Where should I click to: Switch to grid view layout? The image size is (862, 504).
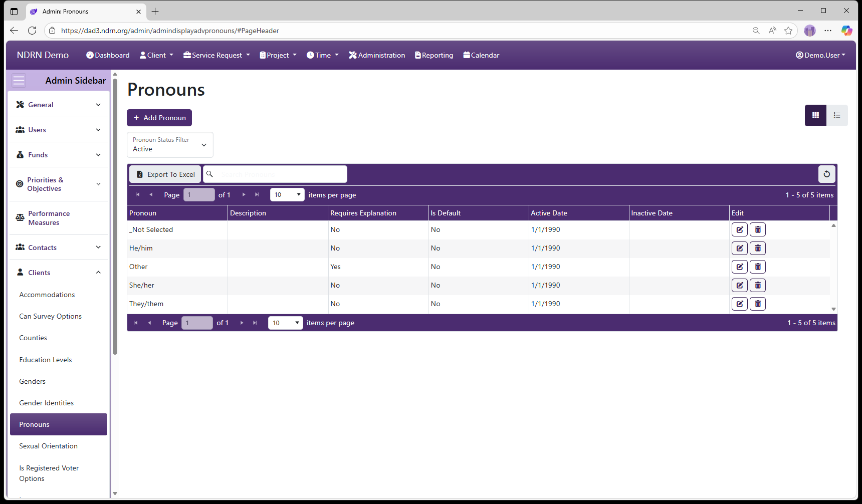[x=815, y=115]
